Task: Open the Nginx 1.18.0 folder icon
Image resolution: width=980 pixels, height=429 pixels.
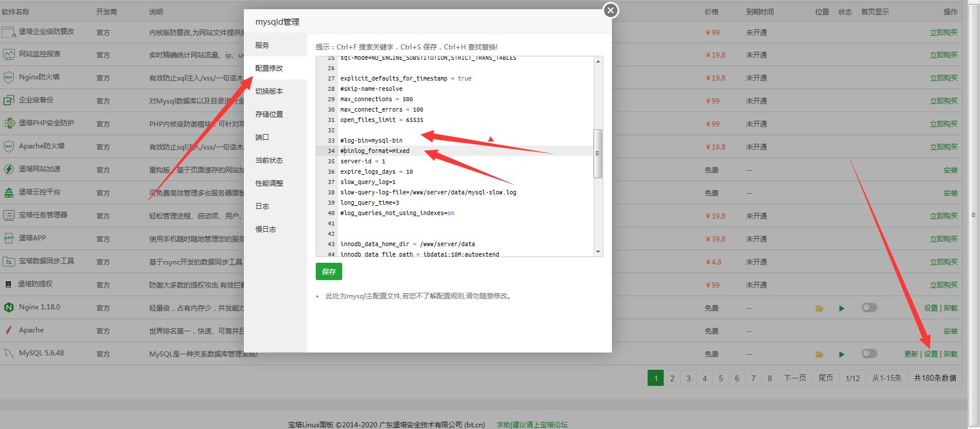Action: (819, 308)
